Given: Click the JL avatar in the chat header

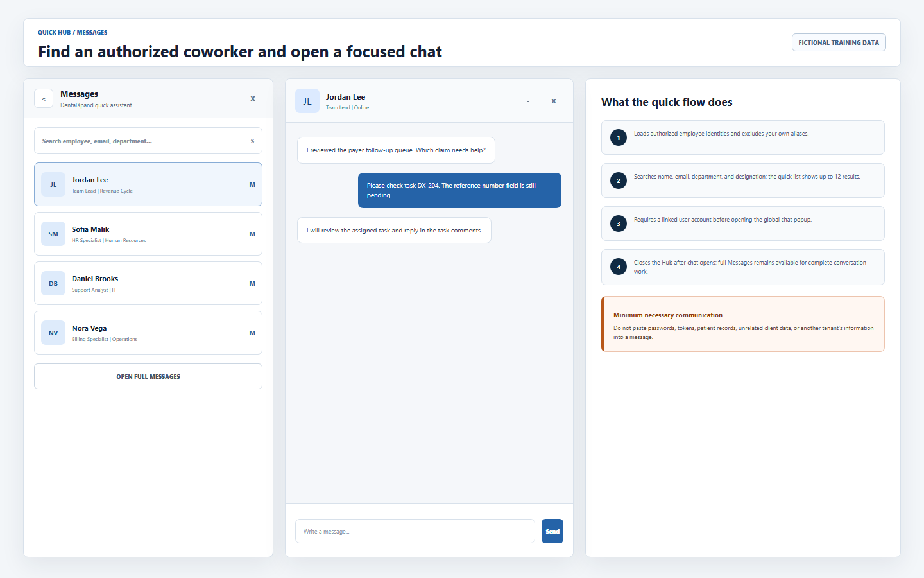Looking at the screenshot, I should 307,101.
